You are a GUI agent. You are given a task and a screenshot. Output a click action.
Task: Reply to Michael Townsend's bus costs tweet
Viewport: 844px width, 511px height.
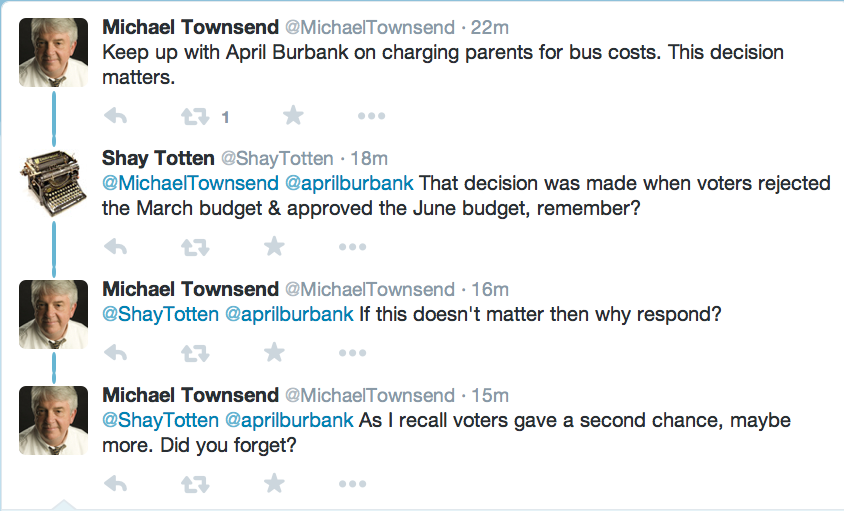click(115, 117)
